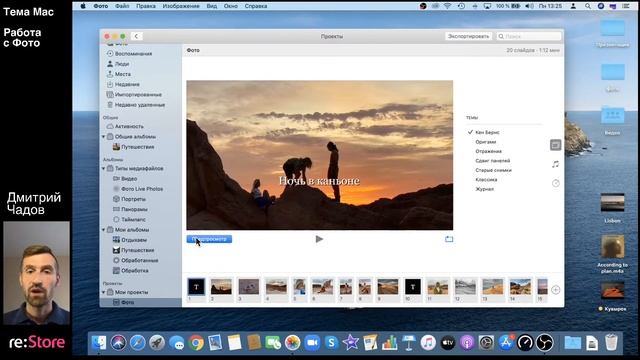Collapse the Общие альбомы group
Viewport: 640px width, 360px height.
coord(103,137)
